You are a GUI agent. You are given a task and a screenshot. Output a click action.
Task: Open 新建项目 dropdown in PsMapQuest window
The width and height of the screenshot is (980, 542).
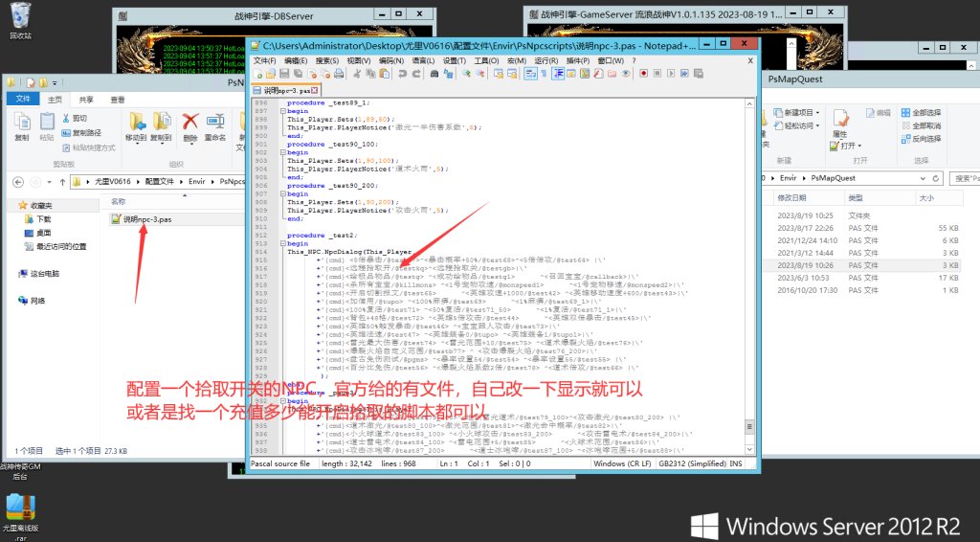[x=797, y=113]
